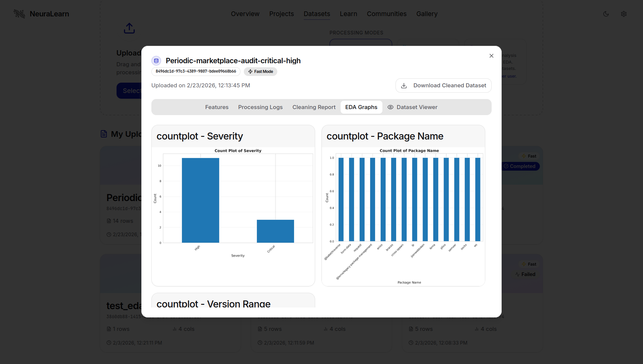This screenshot has height=364, width=643.
Task: Click the Download Cleaned Dataset button
Action: pyautogui.click(x=443, y=86)
